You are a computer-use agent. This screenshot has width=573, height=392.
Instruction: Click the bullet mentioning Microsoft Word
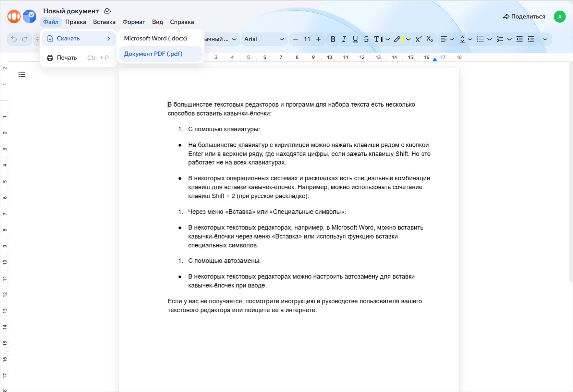(x=306, y=236)
